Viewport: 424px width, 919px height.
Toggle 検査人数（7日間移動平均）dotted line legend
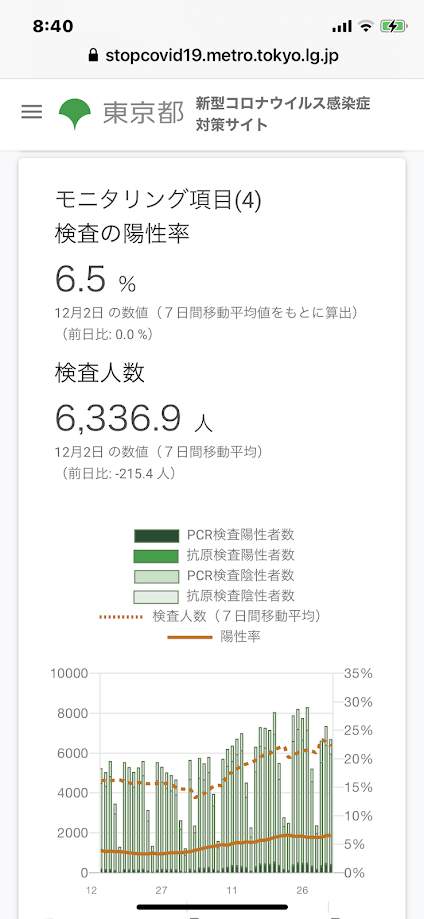[x=212, y=616]
